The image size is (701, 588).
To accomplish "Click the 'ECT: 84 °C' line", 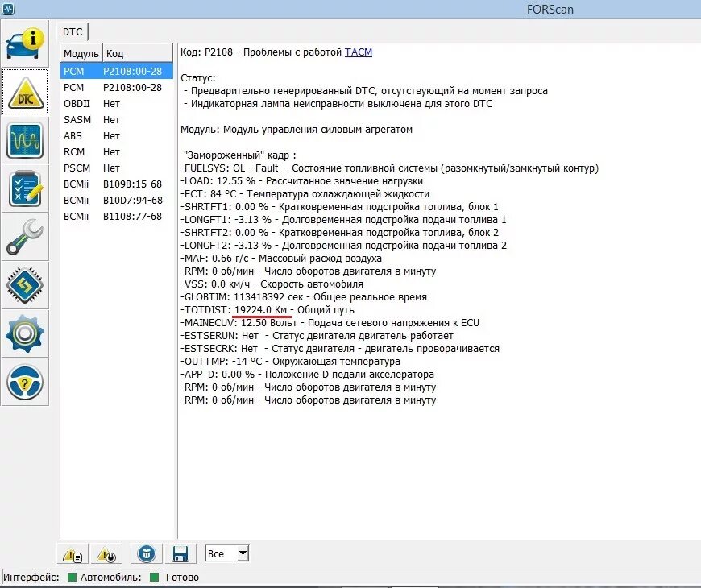I will (305, 193).
